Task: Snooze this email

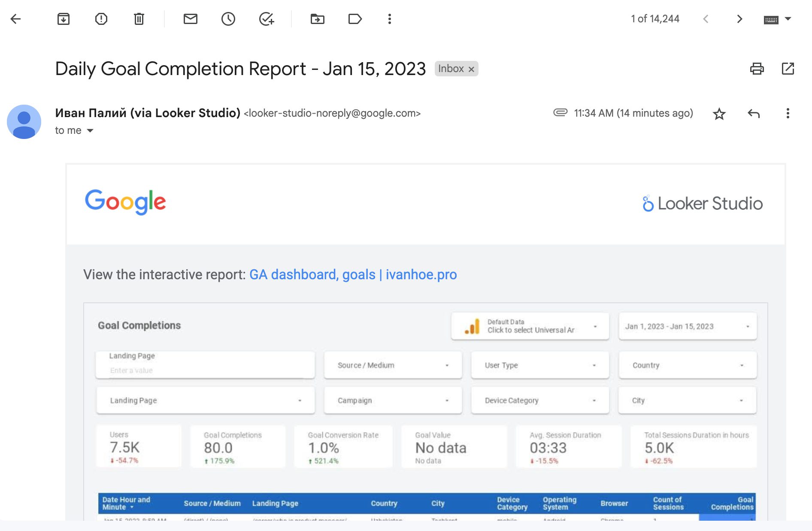Action: 228,19
